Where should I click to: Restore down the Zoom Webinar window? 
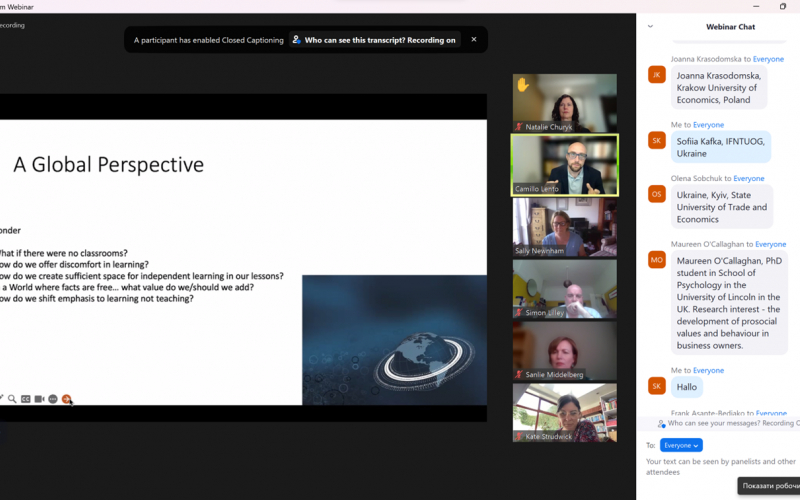point(783,6)
